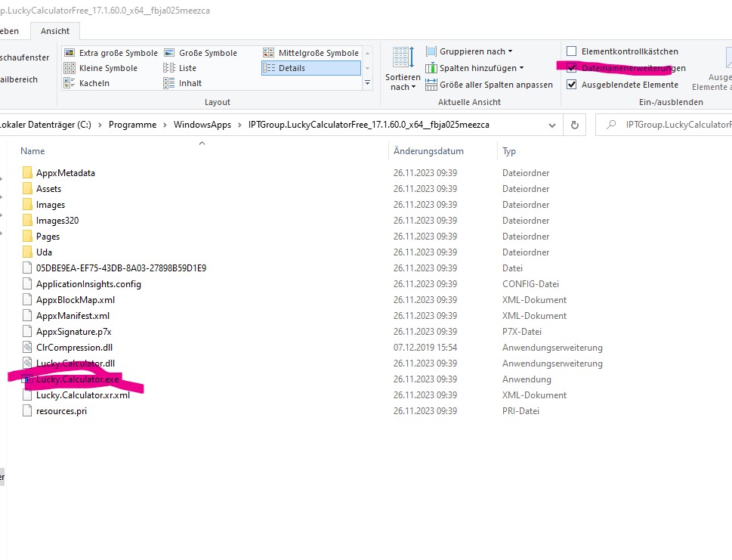The width and height of the screenshot is (732, 560).
Task: Select the Pages folder icon
Action: [x=27, y=237]
